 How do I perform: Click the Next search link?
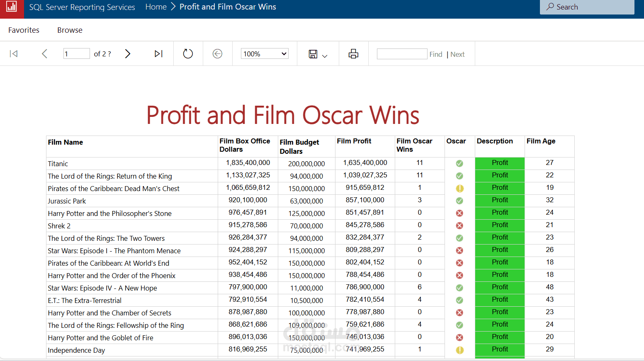pos(457,54)
